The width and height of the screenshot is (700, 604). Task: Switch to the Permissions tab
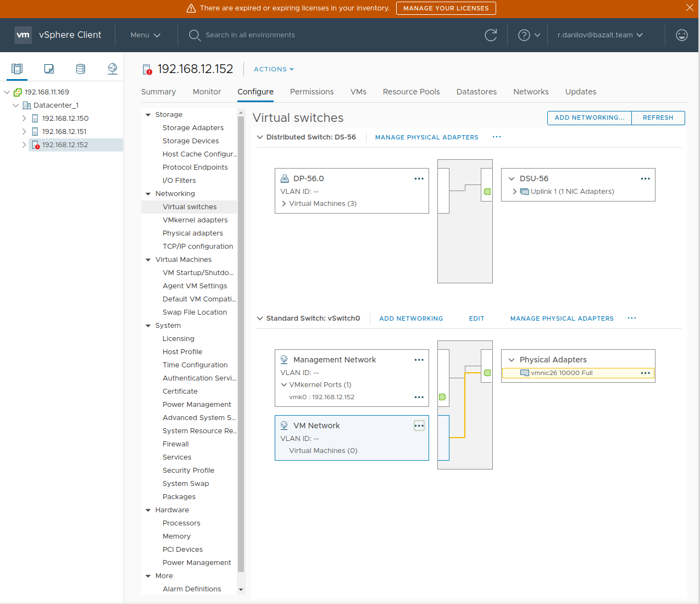tap(312, 92)
